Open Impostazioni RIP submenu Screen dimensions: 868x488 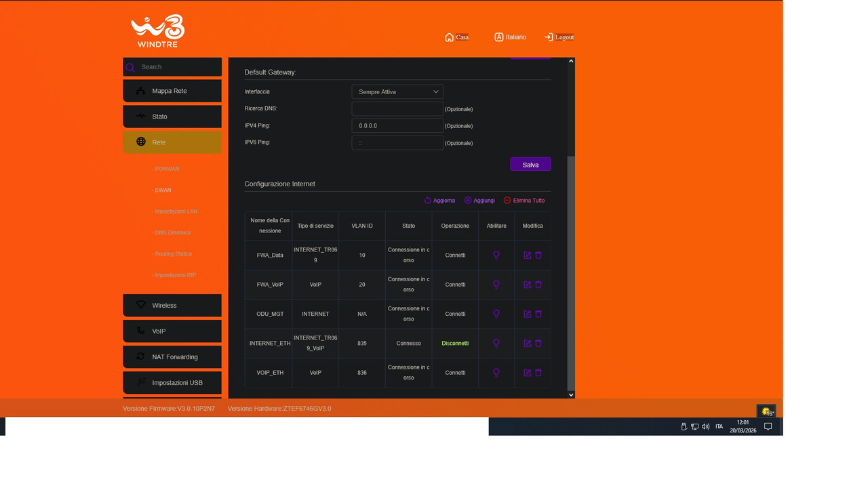(x=174, y=275)
